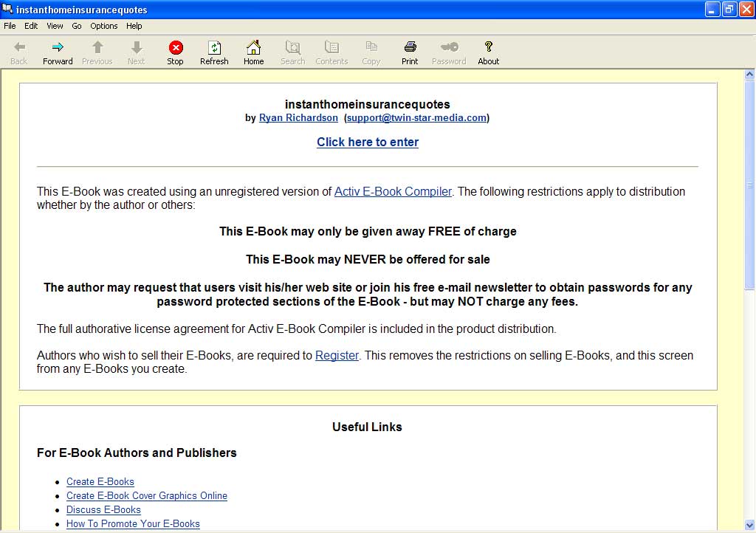Viewport: 756px width, 533px height.
Task: Click the 'Click here to enter' link
Action: [368, 142]
